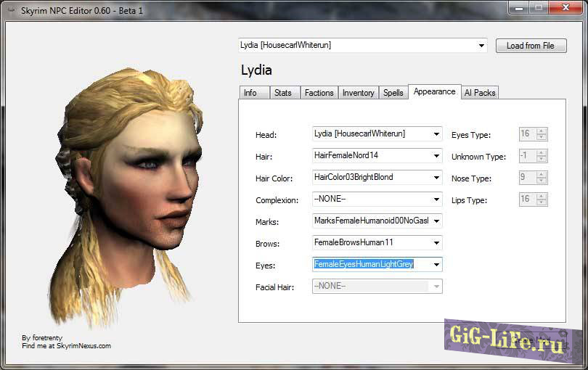The image size is (588, 370).
Task: Click the Lips Type stepper field
Action: click(x=526, y=200)
